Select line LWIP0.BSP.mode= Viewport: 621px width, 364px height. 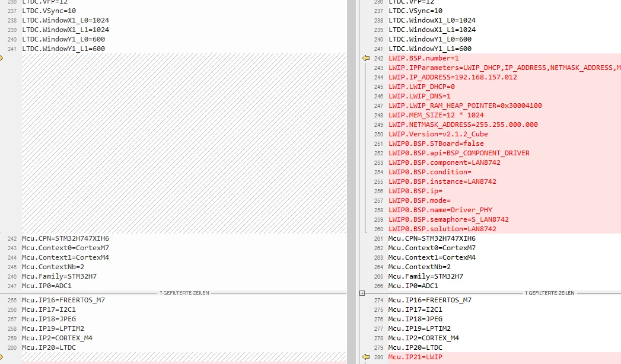419,200
